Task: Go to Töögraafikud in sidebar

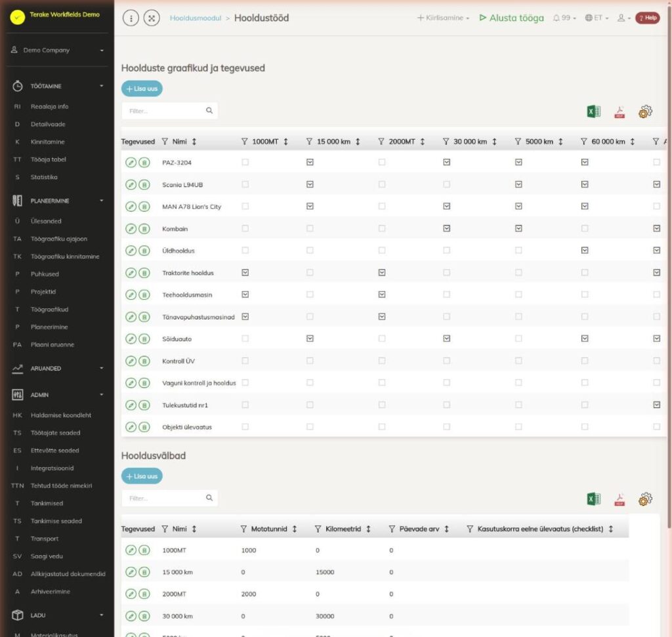Action: coord(49,309)
